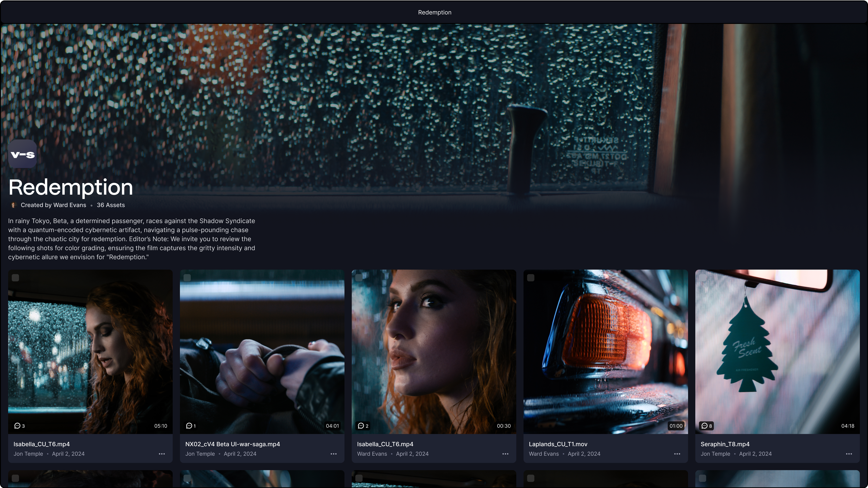
Task: Open the 2 comments on Ward Evans' Isabella_CU_T6.mp4
Action: (363, 426)
